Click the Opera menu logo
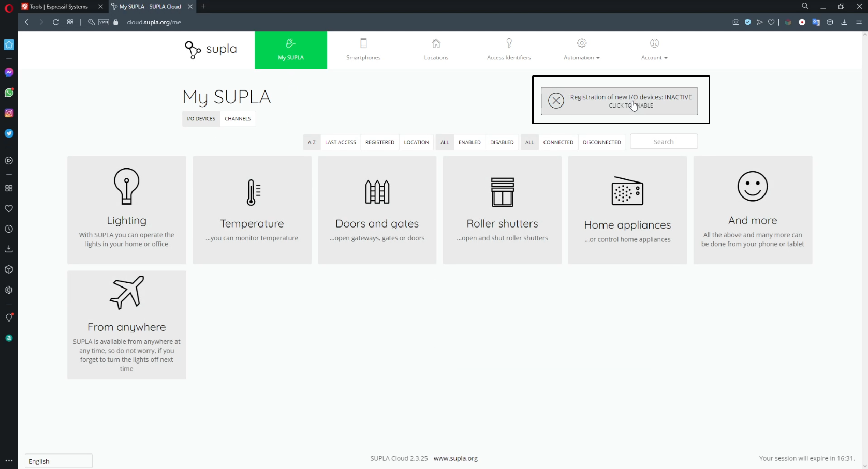868x469 pixels. click(9, 8)
